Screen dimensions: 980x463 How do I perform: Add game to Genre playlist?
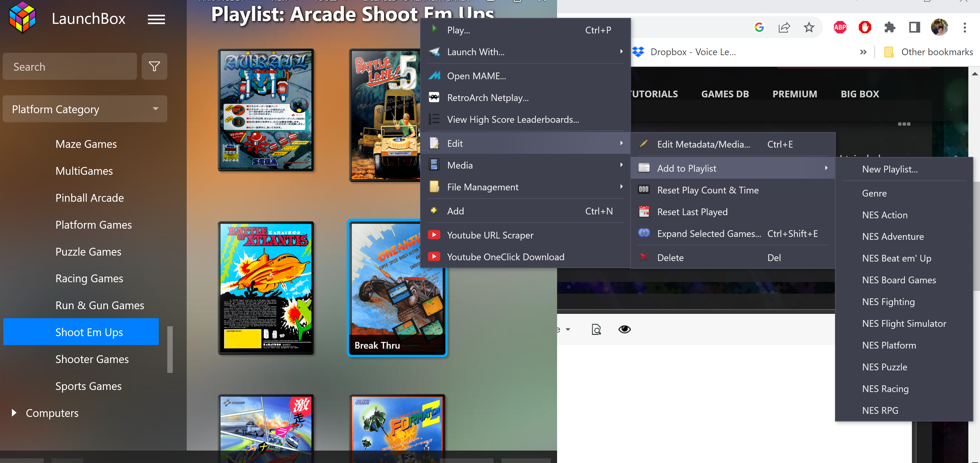pos(904,193)
